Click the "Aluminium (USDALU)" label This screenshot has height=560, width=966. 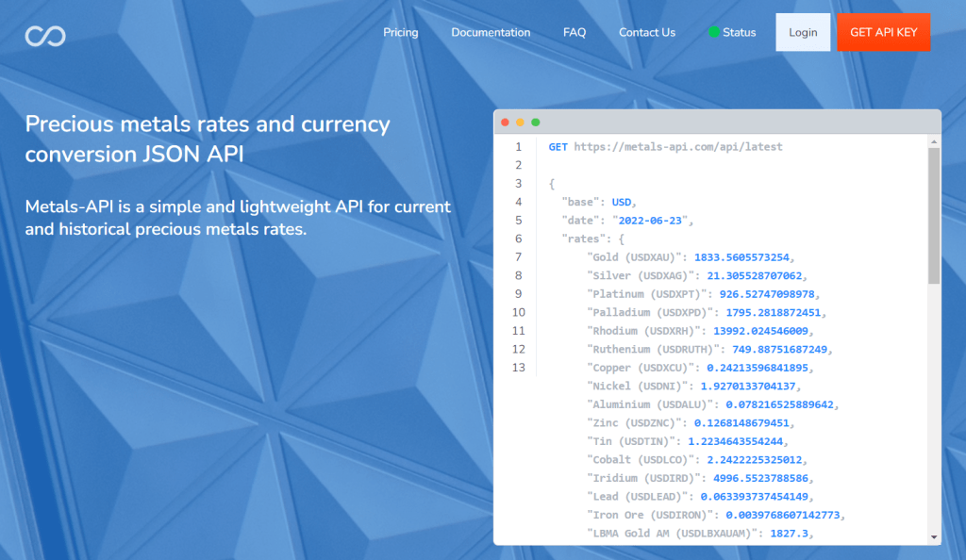click(650, 405)
